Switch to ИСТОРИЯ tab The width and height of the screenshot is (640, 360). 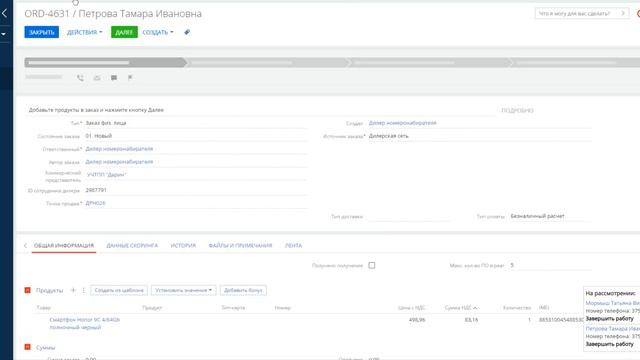point(183,246)
